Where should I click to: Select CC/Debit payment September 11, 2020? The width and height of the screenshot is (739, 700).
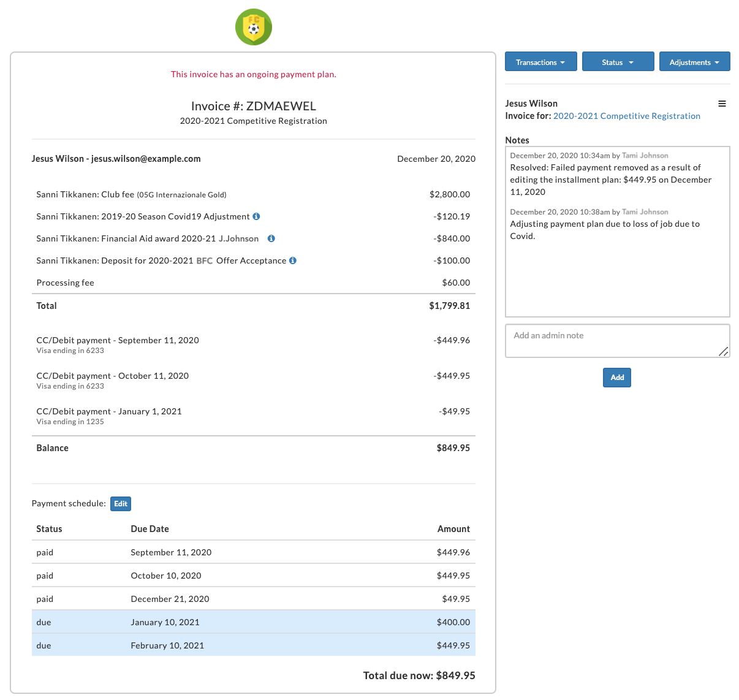coord(118,340)
